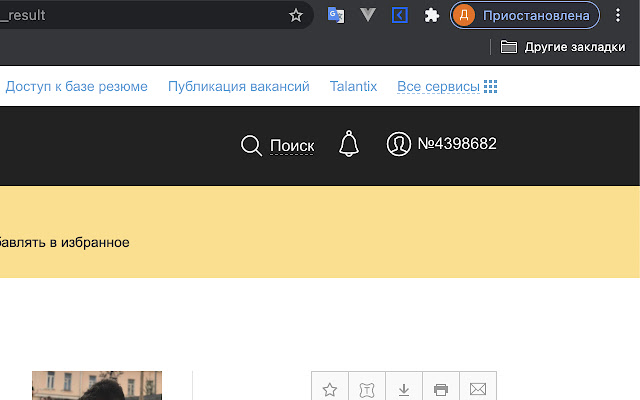640x400 pixels.
Task: Bookmark this page with the star icon
Action: tap(296, 16)
